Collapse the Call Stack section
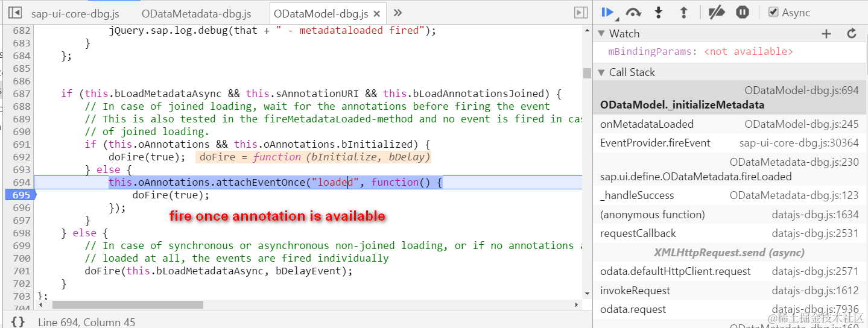This screenshot has height=328, width=868. (601, 72)
